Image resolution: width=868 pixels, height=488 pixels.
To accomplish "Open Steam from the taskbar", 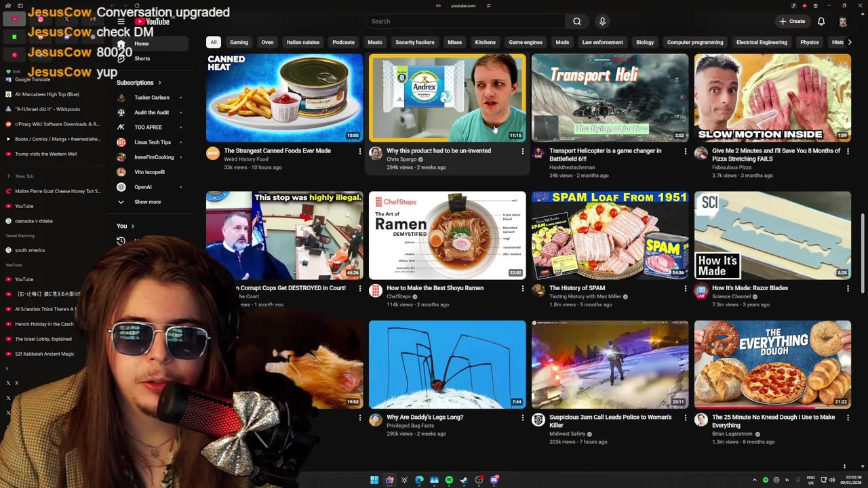I will point(464,480).
